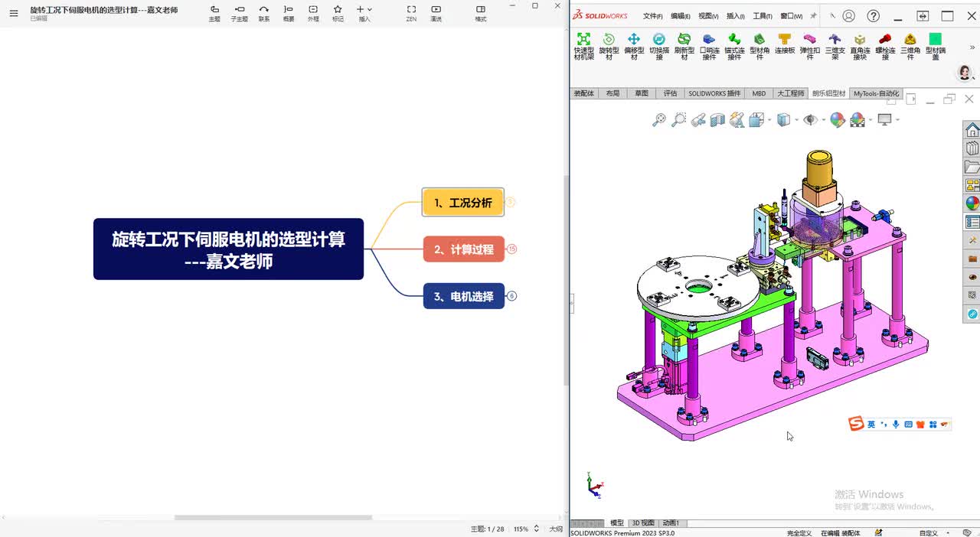Open Appearances task pane color ball
Viewport: 980px width, 537px height.
972,203
